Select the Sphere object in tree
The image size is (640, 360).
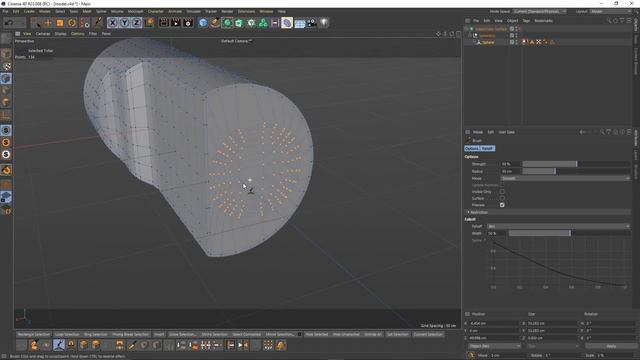(488, 42)
